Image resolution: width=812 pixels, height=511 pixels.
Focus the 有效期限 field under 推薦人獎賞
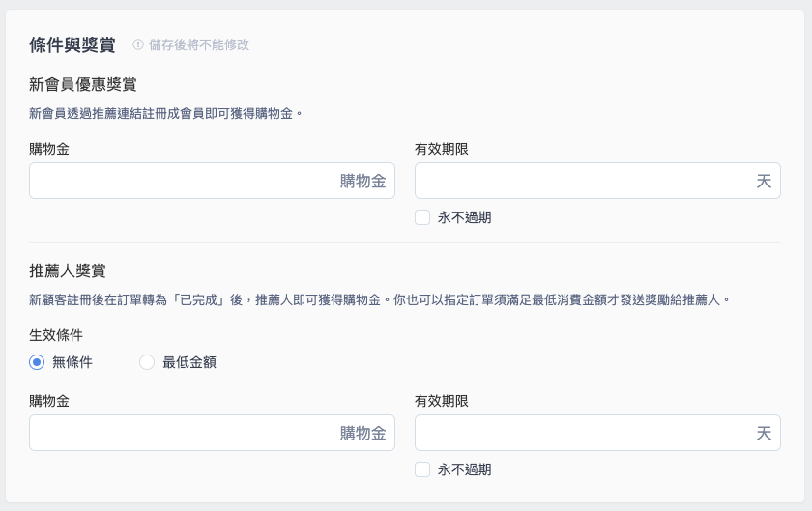[597, 433]
